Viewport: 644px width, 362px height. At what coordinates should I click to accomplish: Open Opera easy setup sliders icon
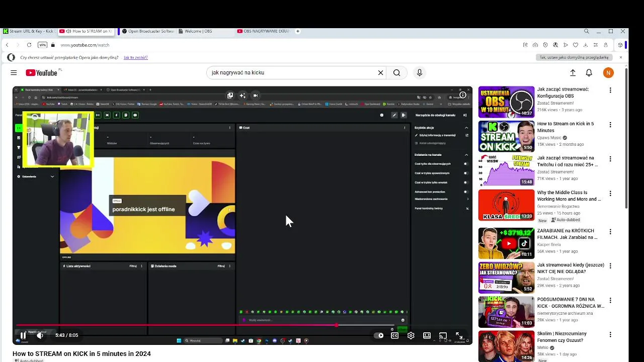click(x=596, y=45)
